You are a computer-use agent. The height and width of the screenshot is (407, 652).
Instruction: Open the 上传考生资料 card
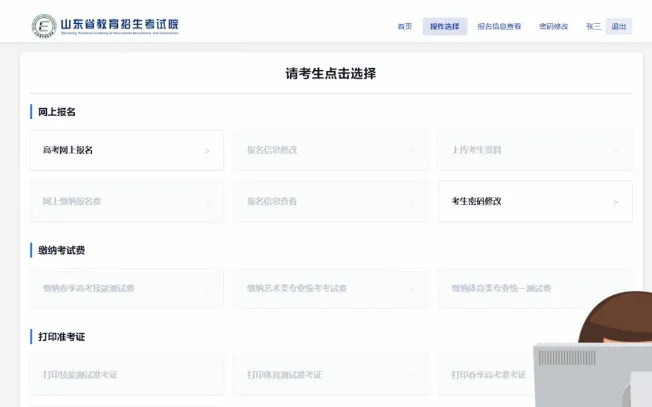click(536, 150)
